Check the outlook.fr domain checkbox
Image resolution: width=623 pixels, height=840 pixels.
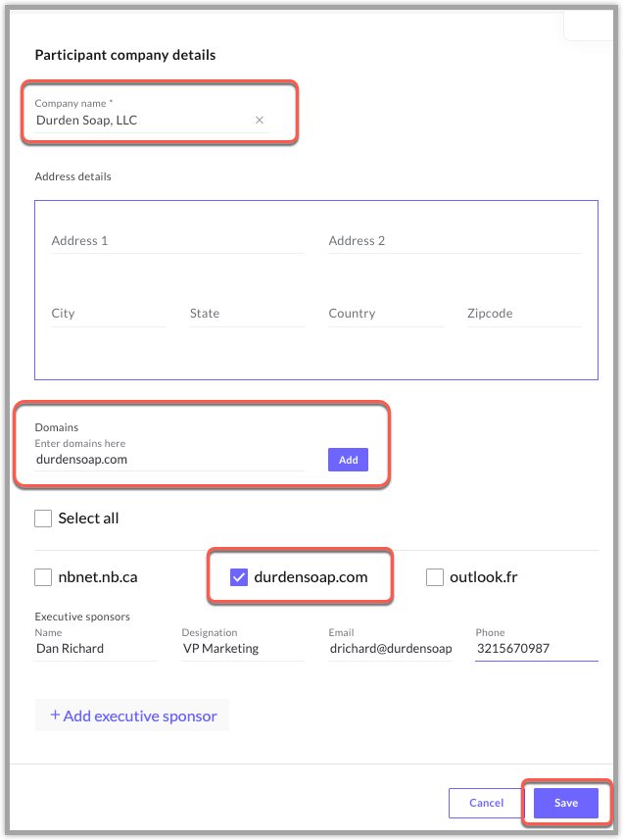pos(435,577)
